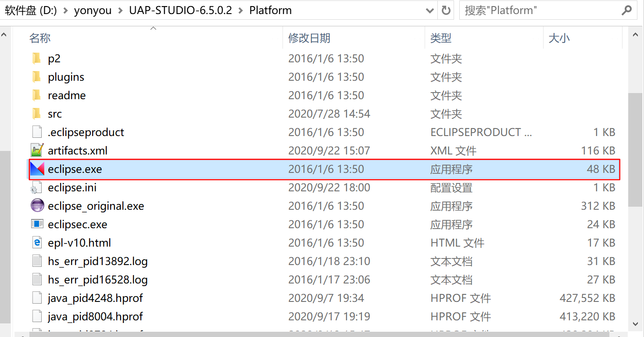The width and height of the screenshot is (644, 337).
Task: Select the artifacts.xml file name
Action: pos(78,151)
